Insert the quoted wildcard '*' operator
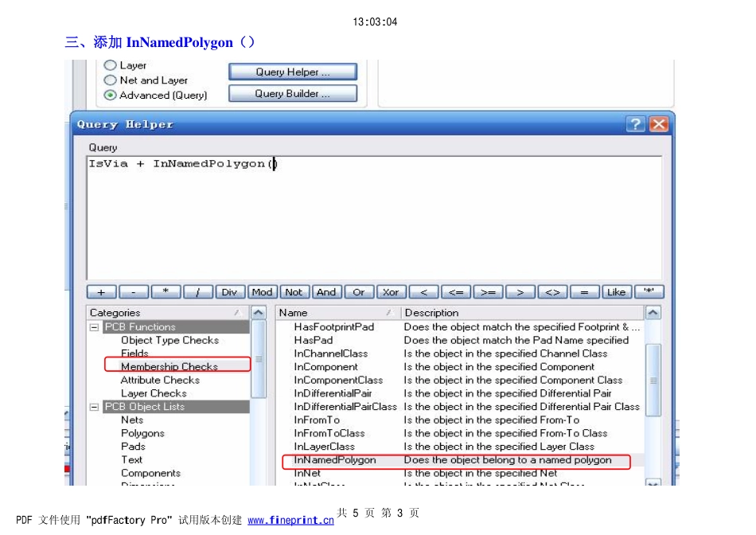 point(649,292)
